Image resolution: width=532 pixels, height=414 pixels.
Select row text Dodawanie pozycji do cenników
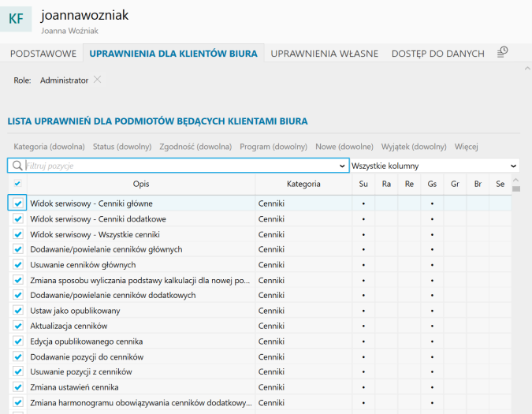coord(87,357)
